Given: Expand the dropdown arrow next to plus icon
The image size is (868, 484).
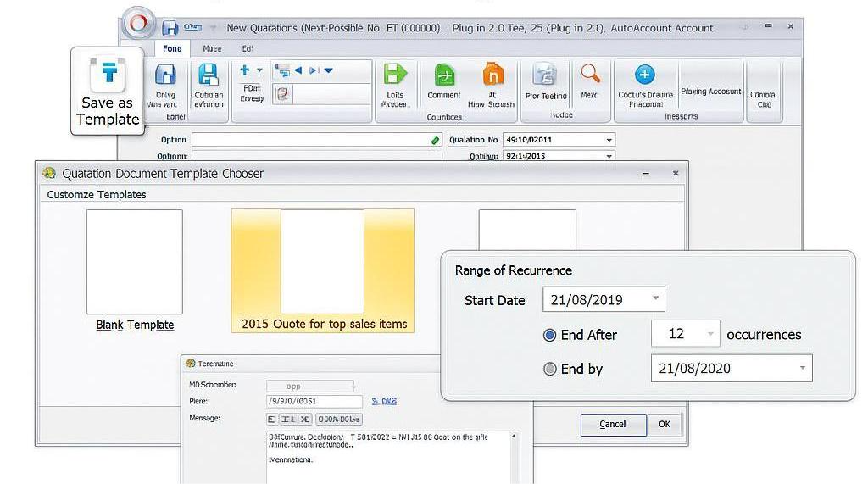Looking at the screenshot, I should (x=259, y=70).
